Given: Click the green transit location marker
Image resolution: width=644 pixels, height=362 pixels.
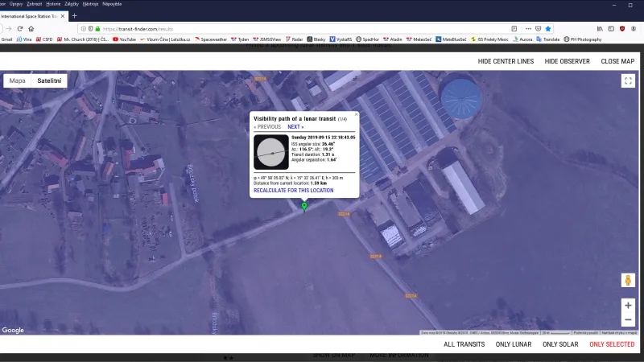Looking at the screenshot, I should click(304, 207).
